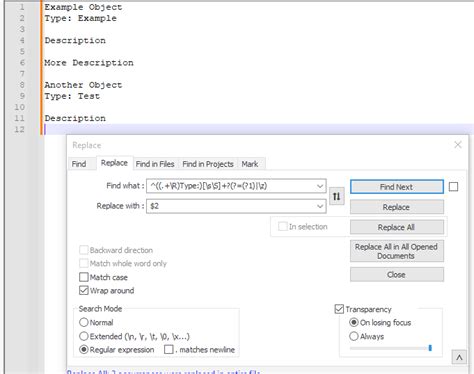Click line 2 text 'Type: Example'
Image resolution: width=474 pixels, height=374 pixels.
[81, 18]
